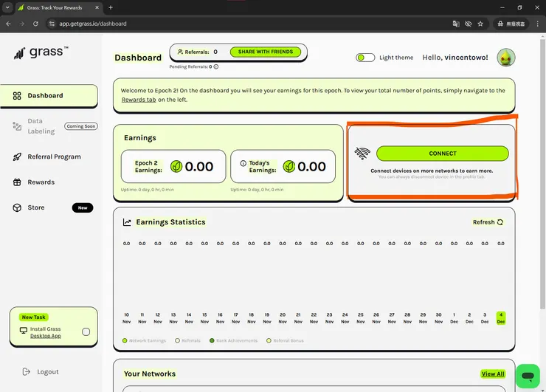Click the Referral Program rocket icon
The width and height of the screenshot is (546, 392).
[x=17, y=157]
